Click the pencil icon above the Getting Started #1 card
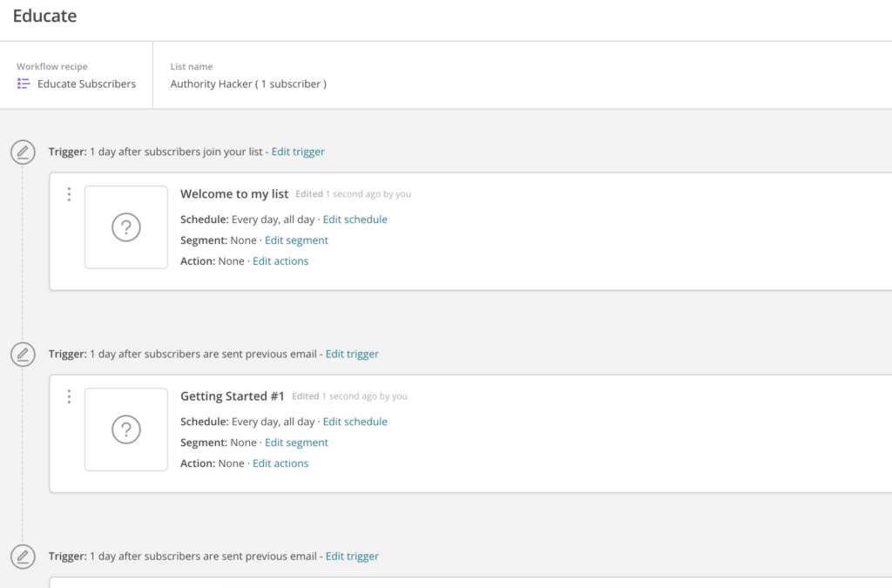The image size is (892, 588). click(x=23, y=355)
